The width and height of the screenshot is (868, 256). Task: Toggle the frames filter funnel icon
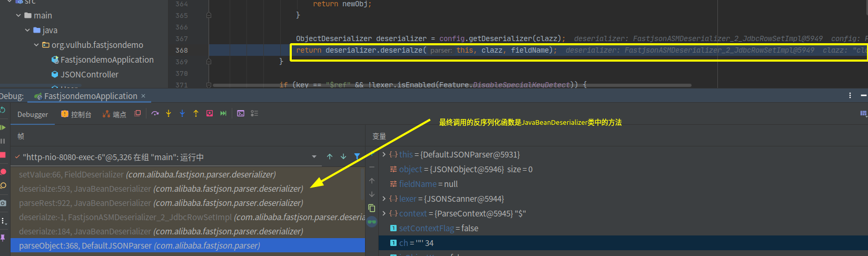tap(357, 156)
